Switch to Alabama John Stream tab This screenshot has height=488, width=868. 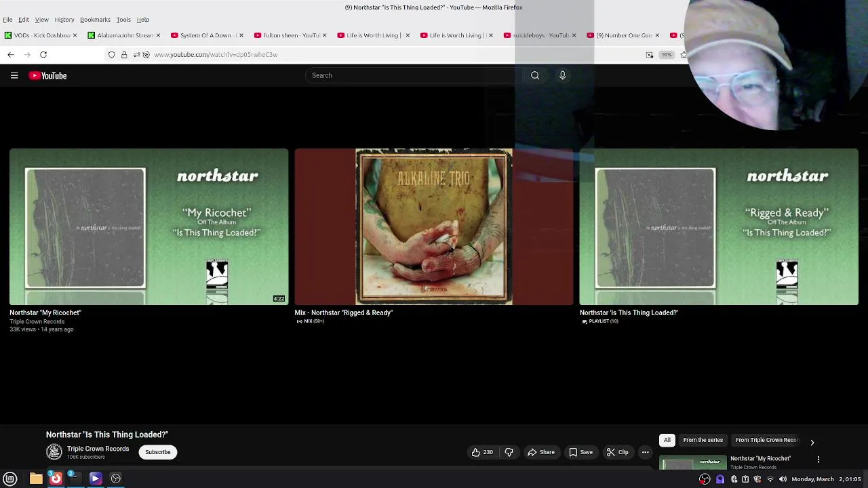(124, 35)
